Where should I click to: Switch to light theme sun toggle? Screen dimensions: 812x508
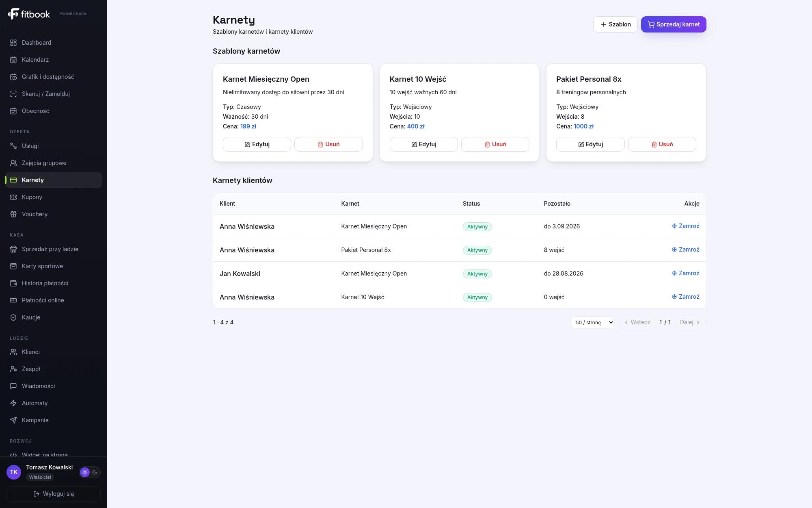pyautogui.click(x=85, y=472)
